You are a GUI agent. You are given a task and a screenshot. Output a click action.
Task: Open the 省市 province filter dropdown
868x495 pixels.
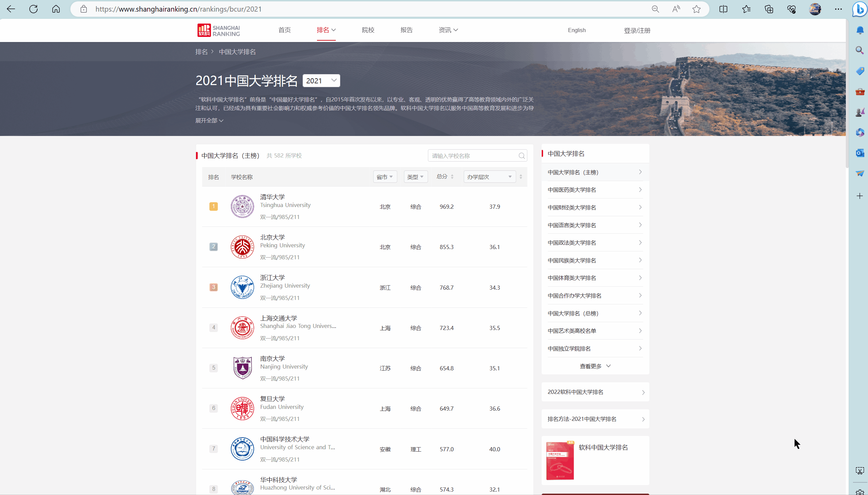tap(385, 177)
